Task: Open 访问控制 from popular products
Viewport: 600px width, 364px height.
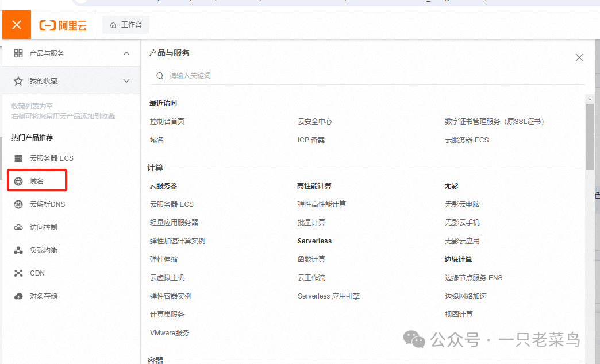Action: [x=44, y=227]
